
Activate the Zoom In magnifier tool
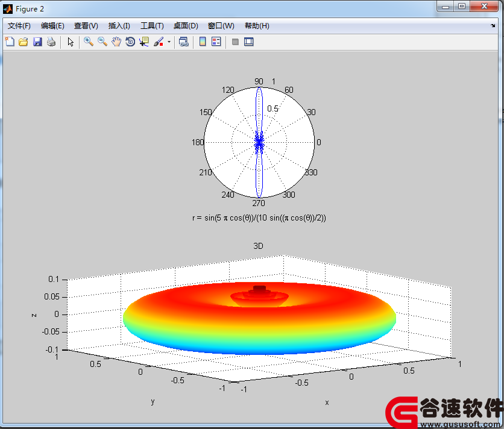click(x=89, y=42)
